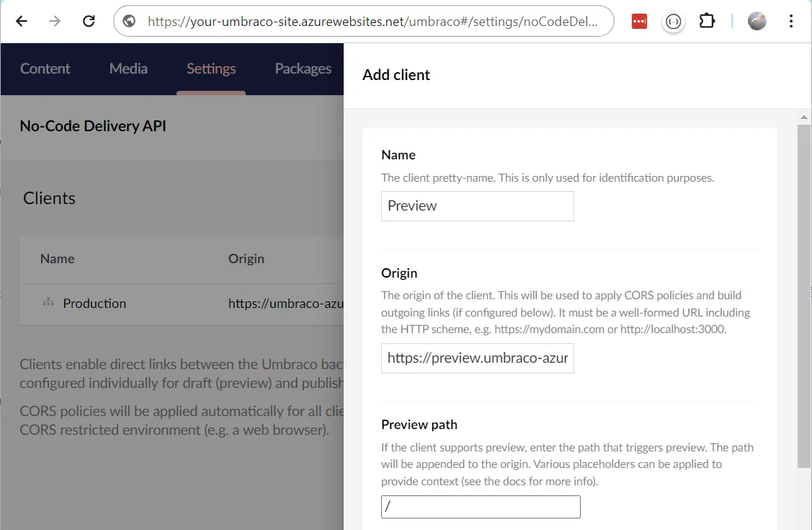
Task: Switch to the Content section
Action: (45, 69)
